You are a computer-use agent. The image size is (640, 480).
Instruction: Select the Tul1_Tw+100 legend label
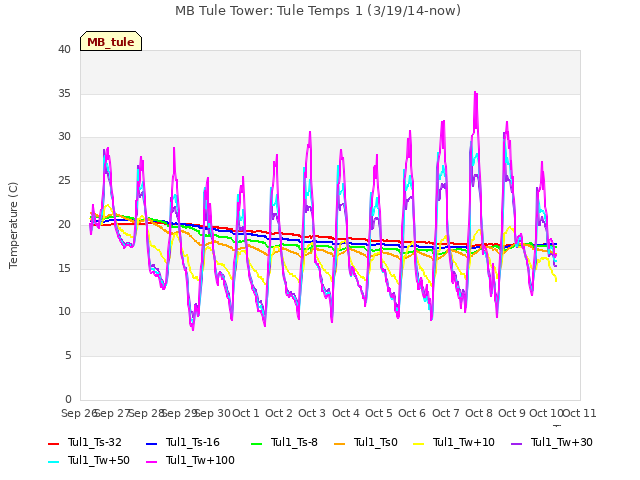point(200,460)
